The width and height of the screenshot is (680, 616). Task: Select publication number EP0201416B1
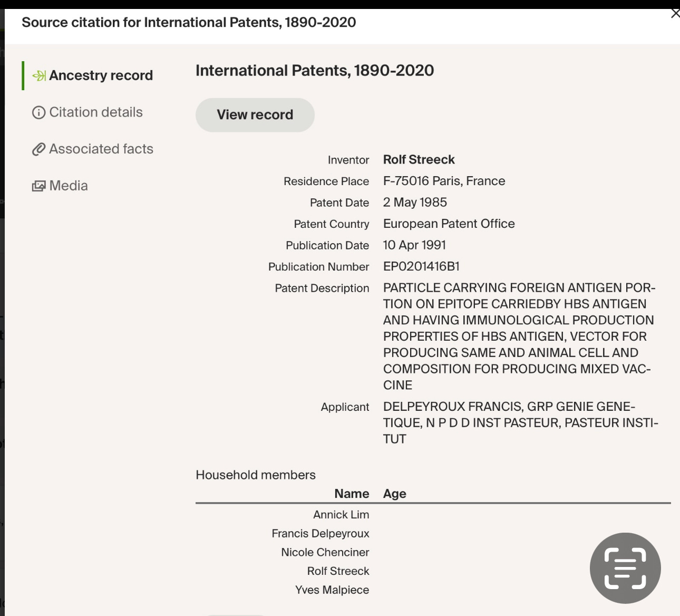coord(421,266)
